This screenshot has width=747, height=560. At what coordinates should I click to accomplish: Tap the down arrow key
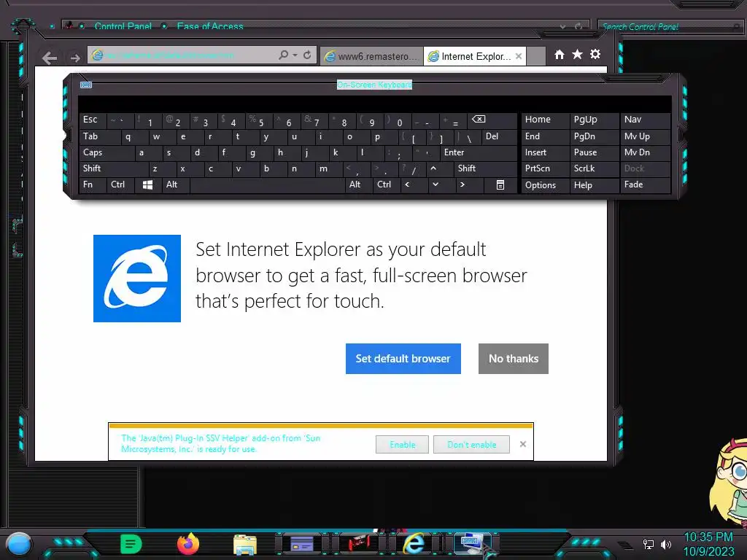pos(441,184)
